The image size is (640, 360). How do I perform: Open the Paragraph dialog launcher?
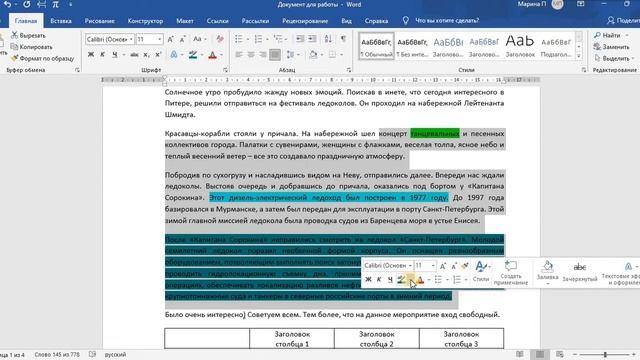349,70
